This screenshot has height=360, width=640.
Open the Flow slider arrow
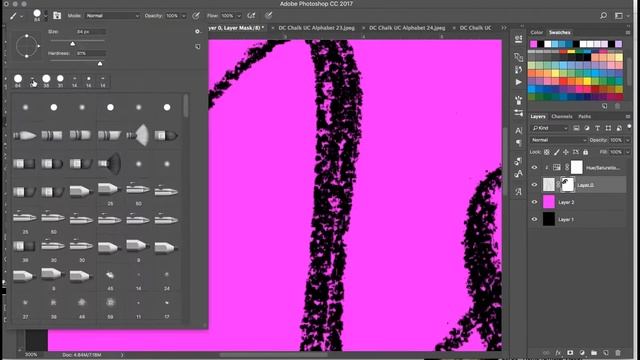pyautogui.click(x=239, y=16)
